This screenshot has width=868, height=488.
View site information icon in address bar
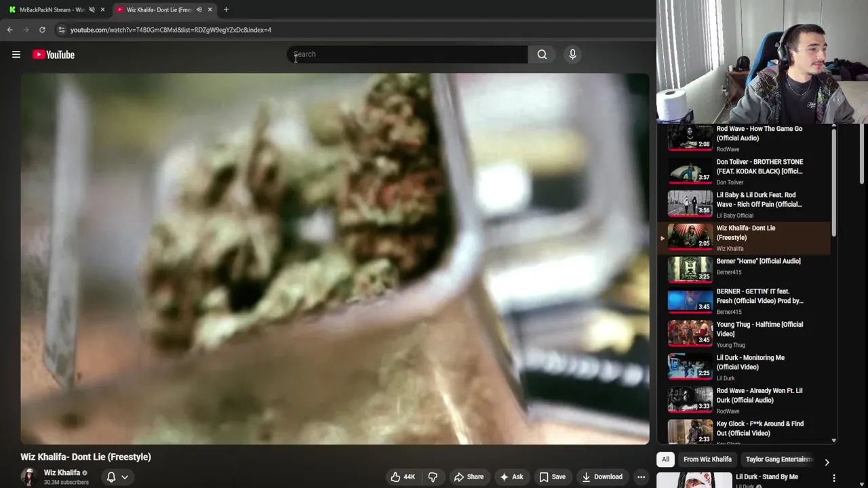[61, 30]
